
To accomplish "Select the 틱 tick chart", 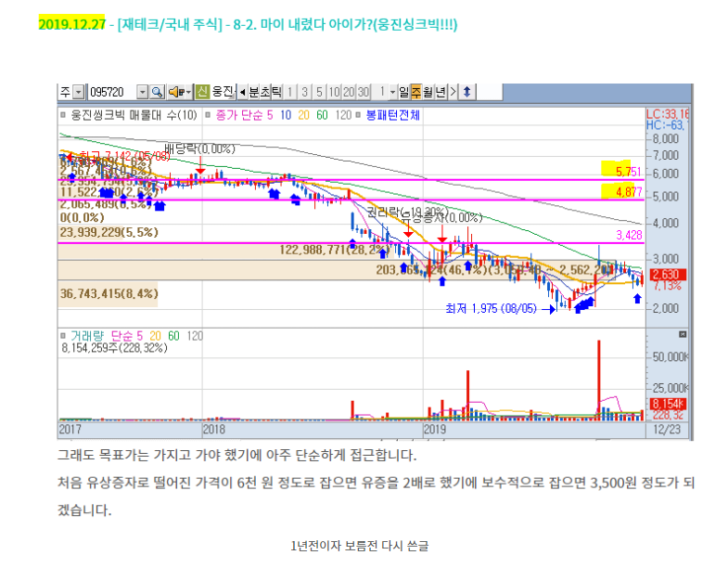I will (276, 92).
